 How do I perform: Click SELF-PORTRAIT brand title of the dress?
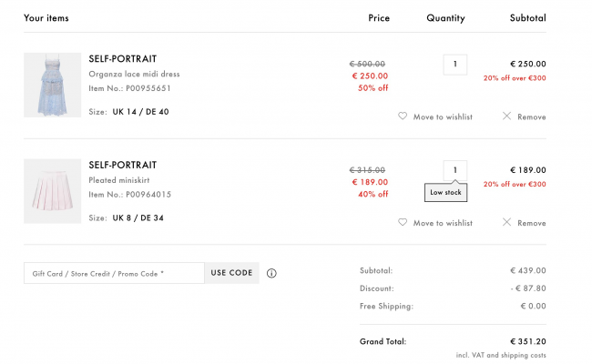[123, 59]
